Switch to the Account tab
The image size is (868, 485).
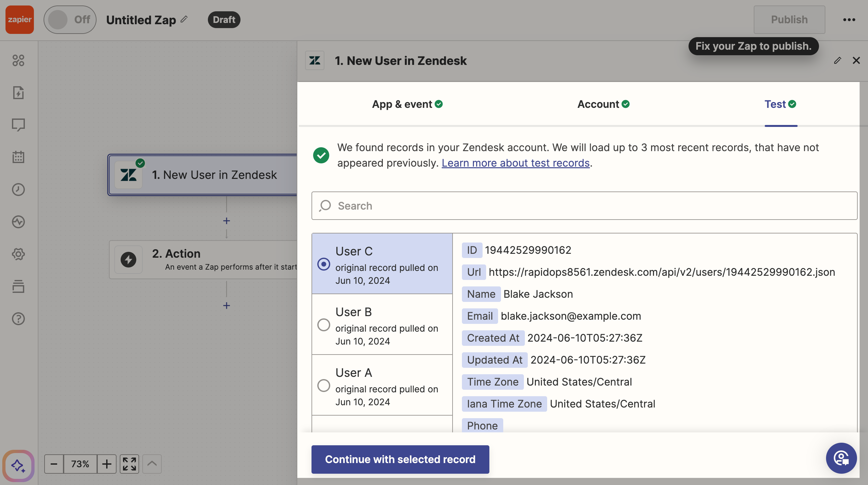603,104
